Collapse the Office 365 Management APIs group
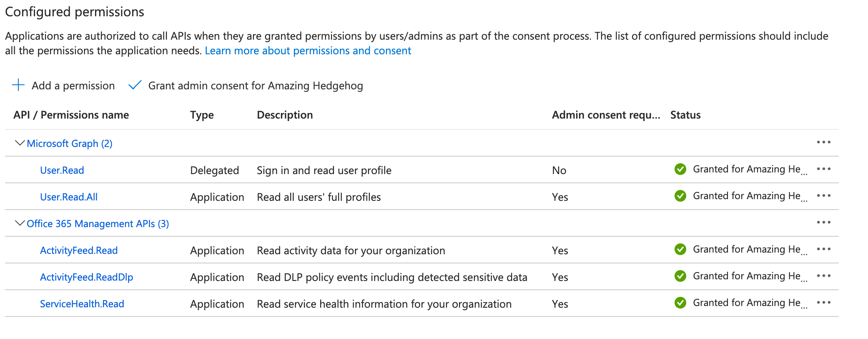The image size is (868, 339). pos(20,223)
